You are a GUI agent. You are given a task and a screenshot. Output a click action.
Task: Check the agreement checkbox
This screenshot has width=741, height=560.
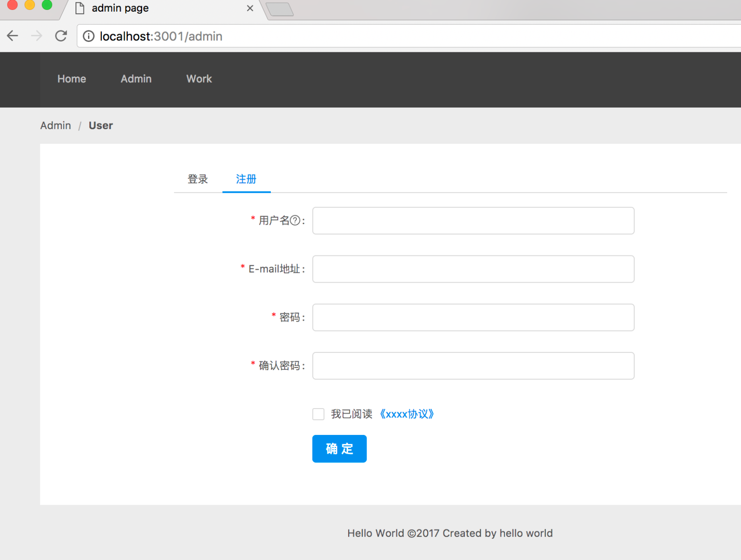[x=318, y=414]
